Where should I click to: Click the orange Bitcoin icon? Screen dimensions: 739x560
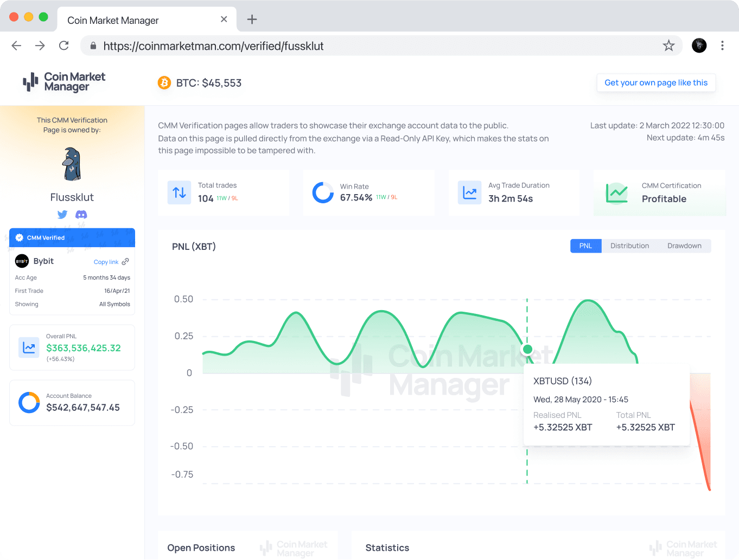pyautogui.click(x=164, y=82)
